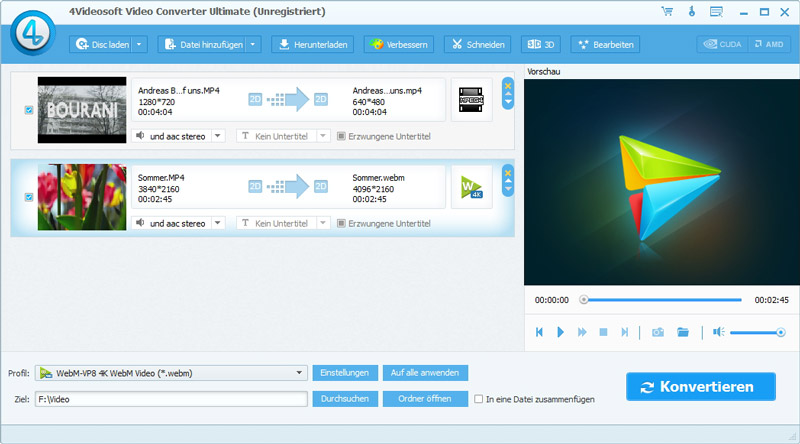Open the WebM 4K format icon for Sommer

click(471, 187)
